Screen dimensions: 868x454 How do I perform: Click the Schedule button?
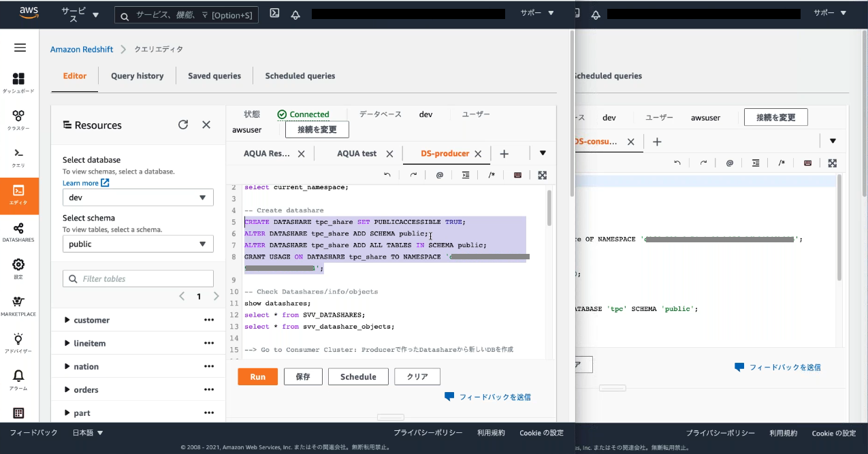coord(358,377)
